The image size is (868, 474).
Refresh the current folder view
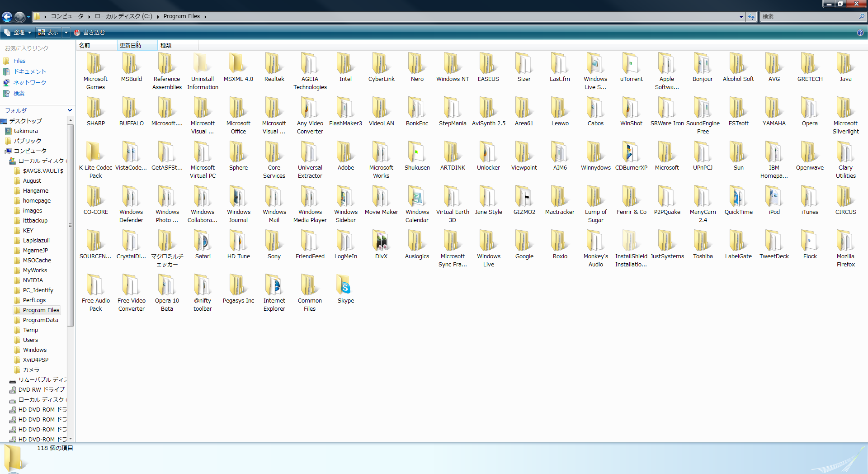coord(751,17)
